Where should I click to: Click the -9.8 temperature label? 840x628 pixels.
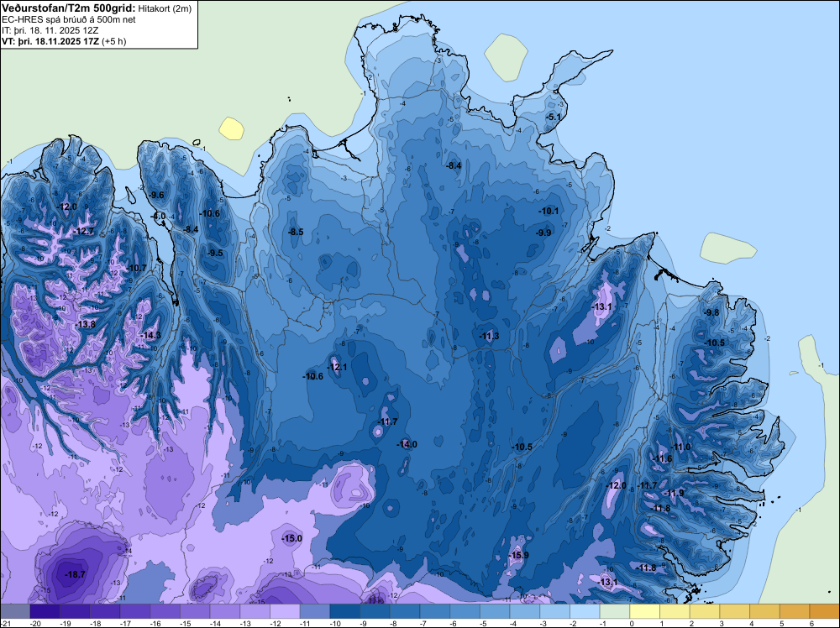pos(712,312)
